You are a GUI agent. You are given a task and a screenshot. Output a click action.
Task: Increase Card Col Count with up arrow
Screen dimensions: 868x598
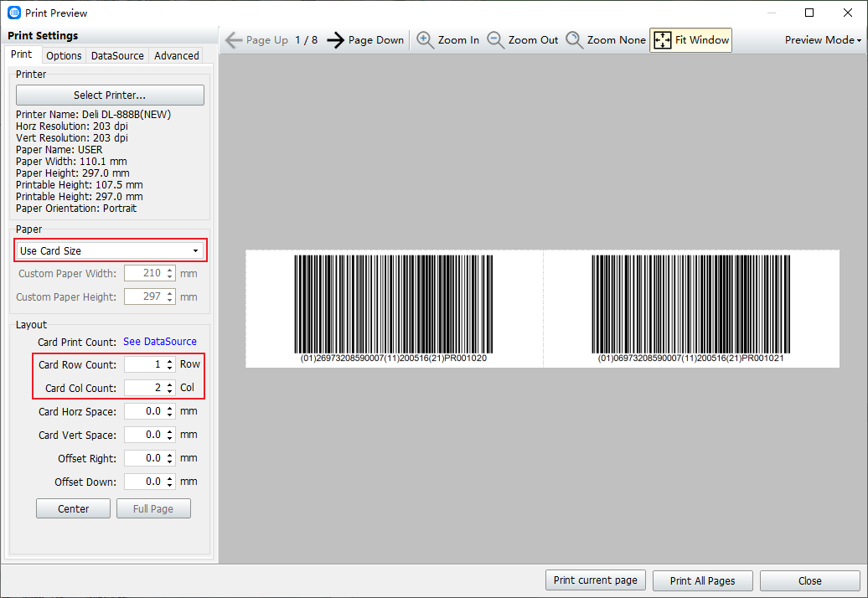click(170, 384)
